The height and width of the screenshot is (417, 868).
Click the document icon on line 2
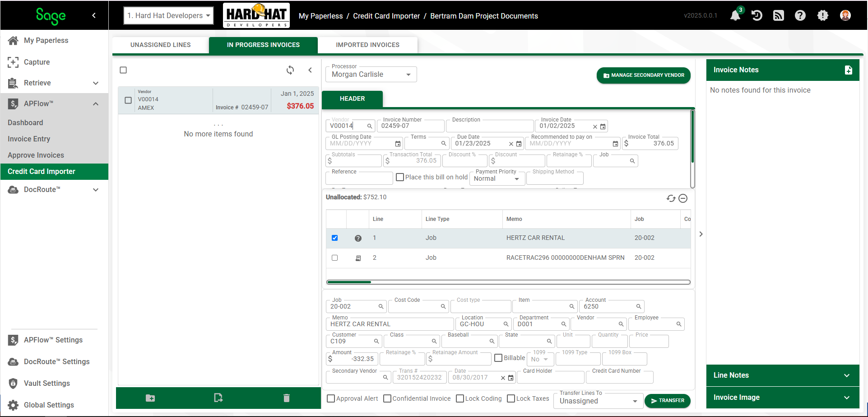tap(358, 258)
